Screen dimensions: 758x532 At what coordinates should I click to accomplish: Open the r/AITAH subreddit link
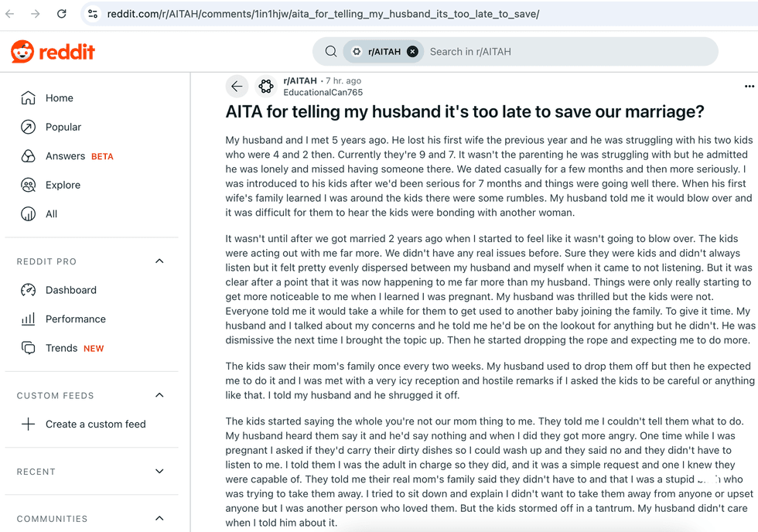point(300,80)
